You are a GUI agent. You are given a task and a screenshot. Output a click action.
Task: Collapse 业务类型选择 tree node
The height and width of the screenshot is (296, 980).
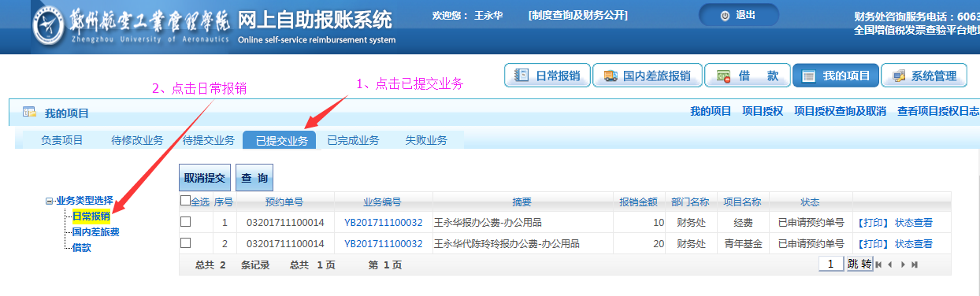tap(50, 201)
